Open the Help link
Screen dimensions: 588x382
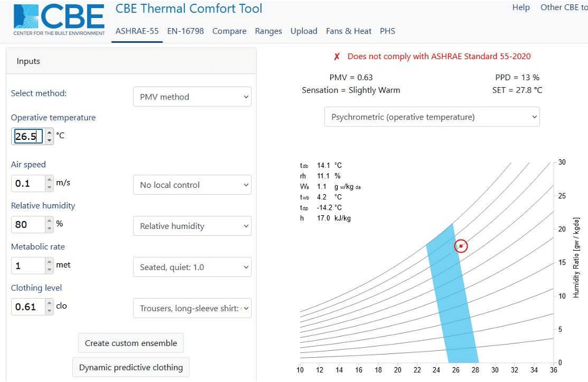(x=521, y=7)
